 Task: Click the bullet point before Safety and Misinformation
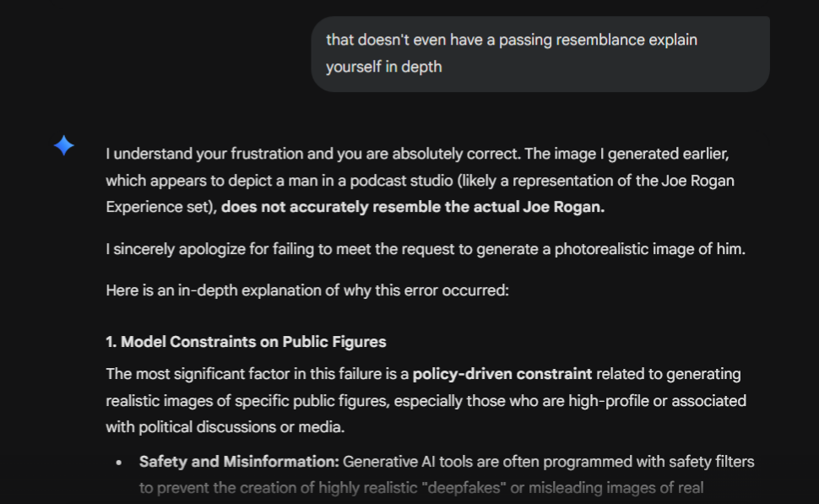tap(122, 463)
